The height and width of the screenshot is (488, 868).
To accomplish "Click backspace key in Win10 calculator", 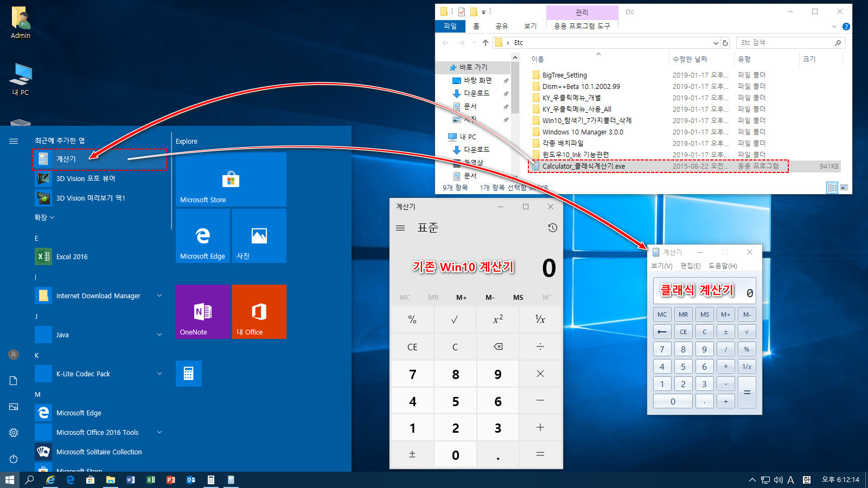I will 498,346.
